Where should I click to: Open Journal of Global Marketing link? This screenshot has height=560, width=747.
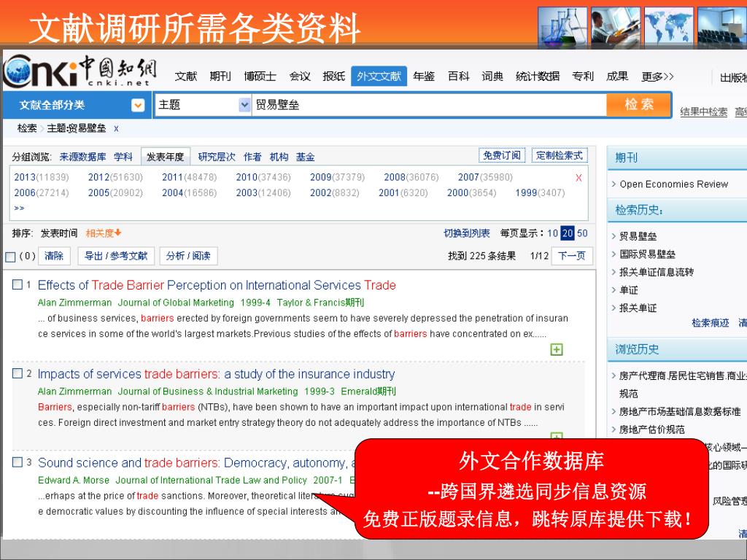click(176, 303)
